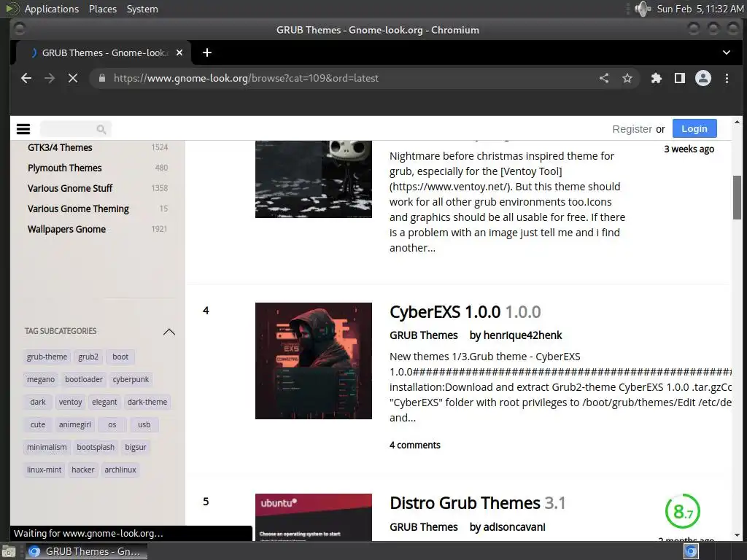Open the Chromium side panel
Screen dimensions: 747x560
680,78
